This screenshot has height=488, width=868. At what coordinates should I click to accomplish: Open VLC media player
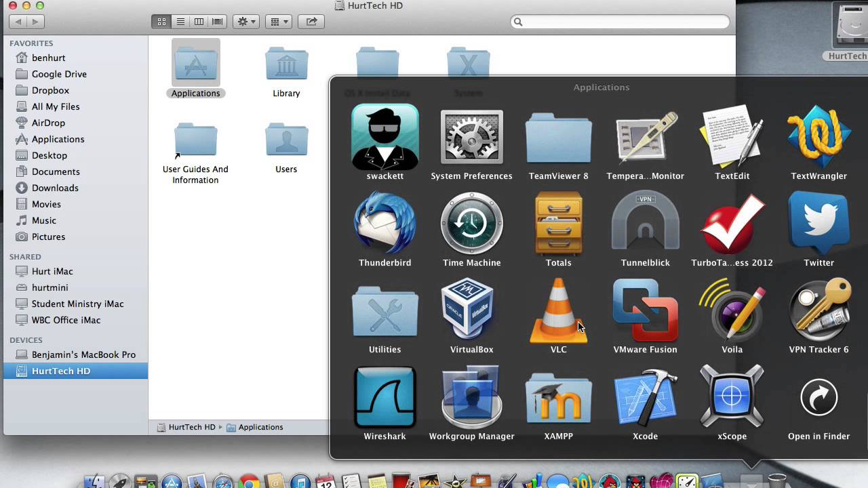coord(558,310)
